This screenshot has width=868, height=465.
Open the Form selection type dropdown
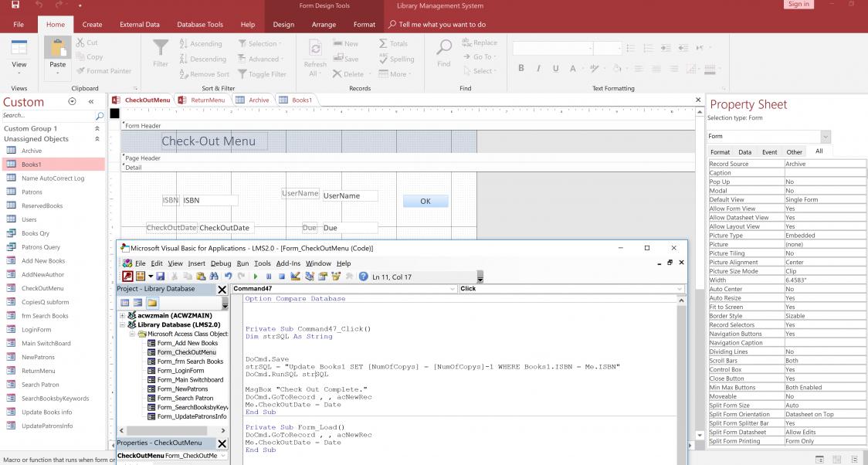(826, 136)
